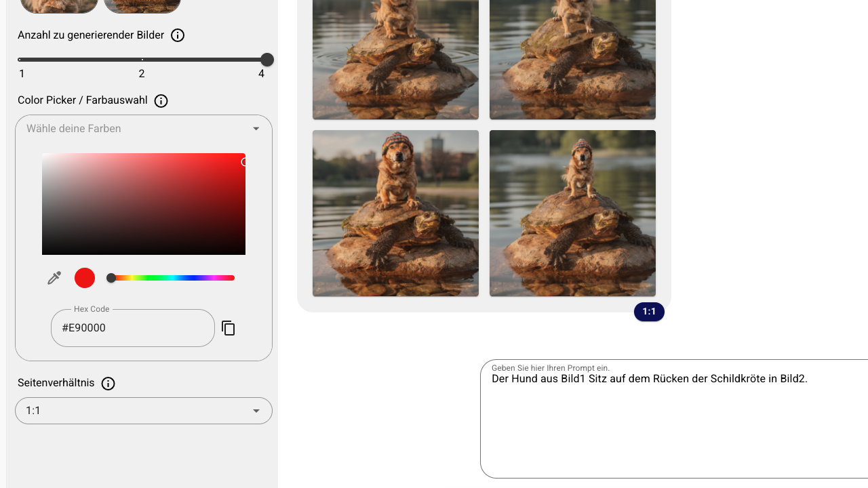Open the top-left generated dog on turtle image
The image size is (868, 488).
[x=395, y=60]
